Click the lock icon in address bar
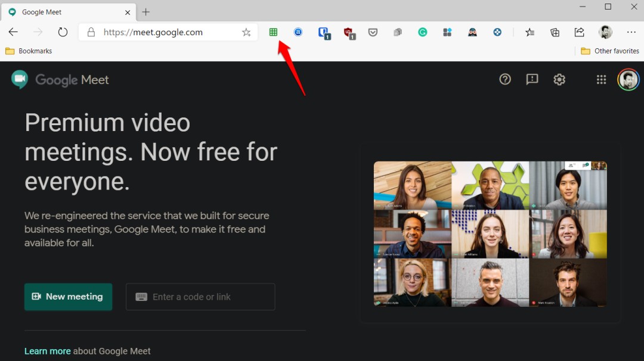The height and width of the screenshot is (361, 644). [91, 32]
